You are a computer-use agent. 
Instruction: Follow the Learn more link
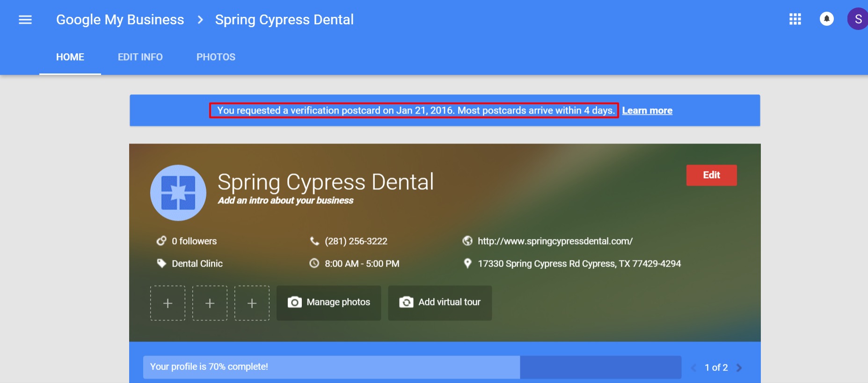coord(647,111)
